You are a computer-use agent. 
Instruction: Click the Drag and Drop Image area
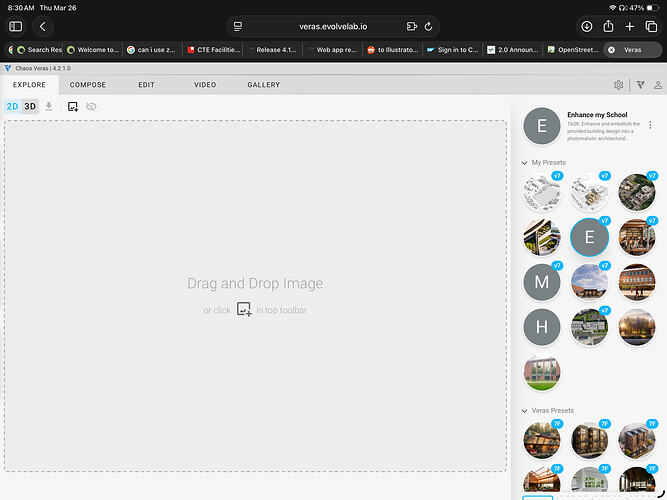(x=255, y=295)
